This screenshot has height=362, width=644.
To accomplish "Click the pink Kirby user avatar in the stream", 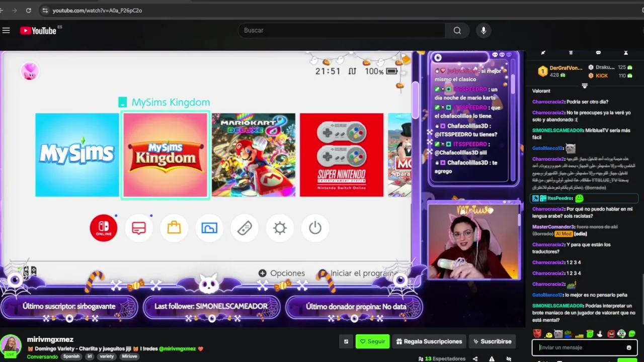I will coord(30,71).
